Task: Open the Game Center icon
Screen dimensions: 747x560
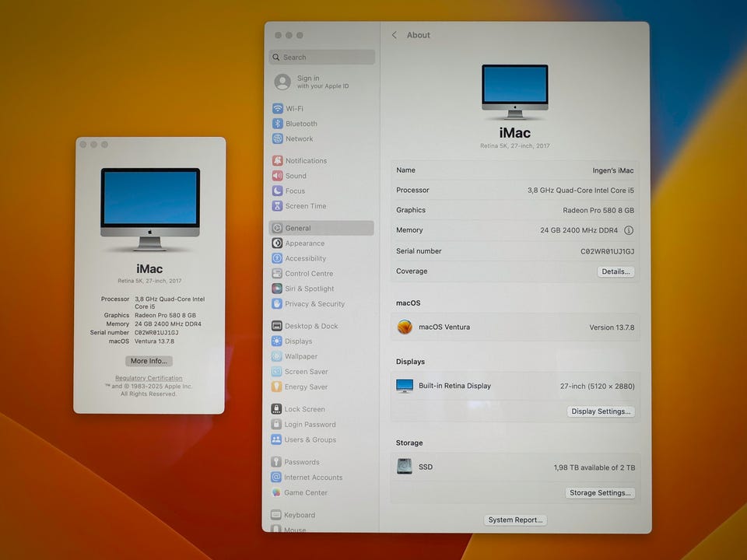Action: point(275,492)
